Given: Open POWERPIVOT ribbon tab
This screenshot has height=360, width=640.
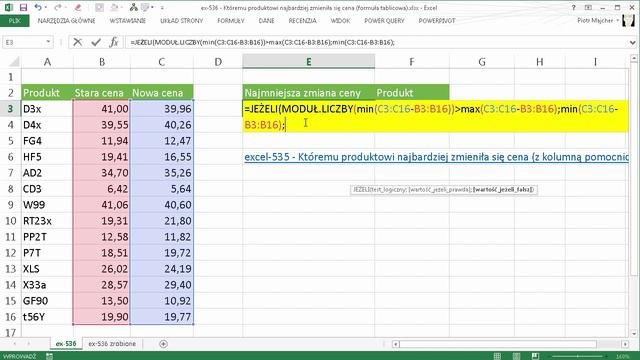Looking at the screenshot, I should [437, 20].
